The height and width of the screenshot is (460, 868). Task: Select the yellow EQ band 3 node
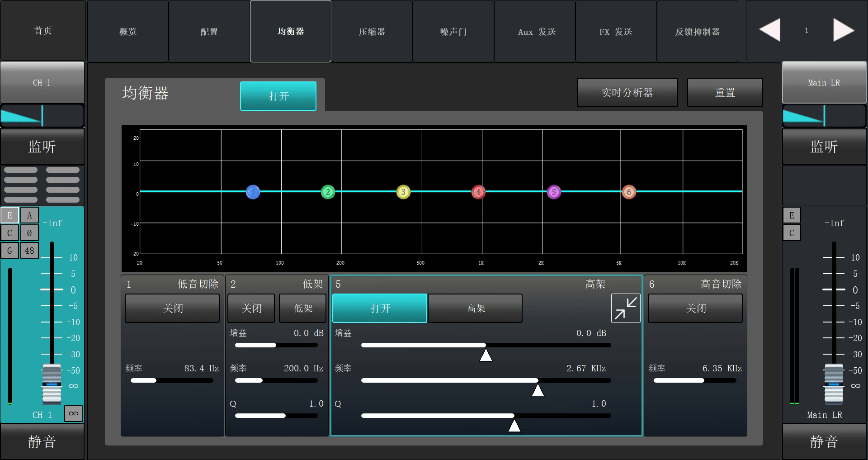[403, 192]
